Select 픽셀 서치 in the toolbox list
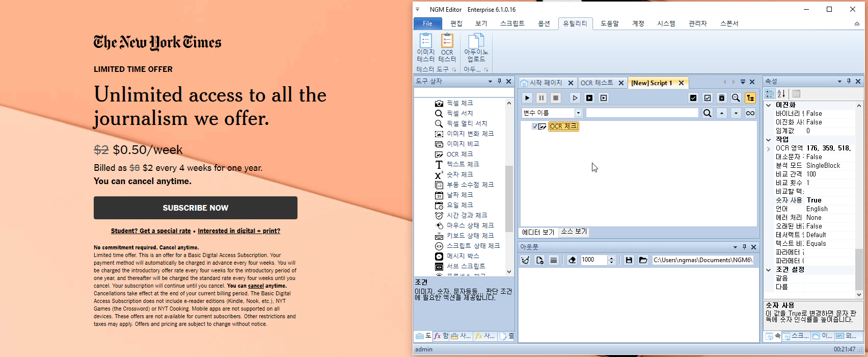 459,113
